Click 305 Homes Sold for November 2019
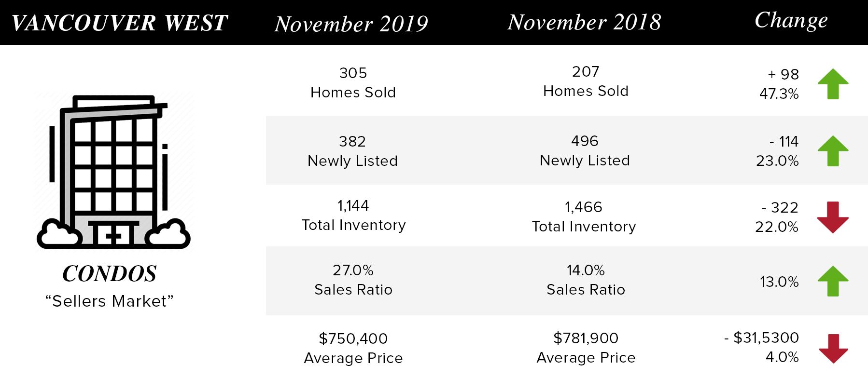This screenshot has width=868, height=378. click(x=353, y=82)
